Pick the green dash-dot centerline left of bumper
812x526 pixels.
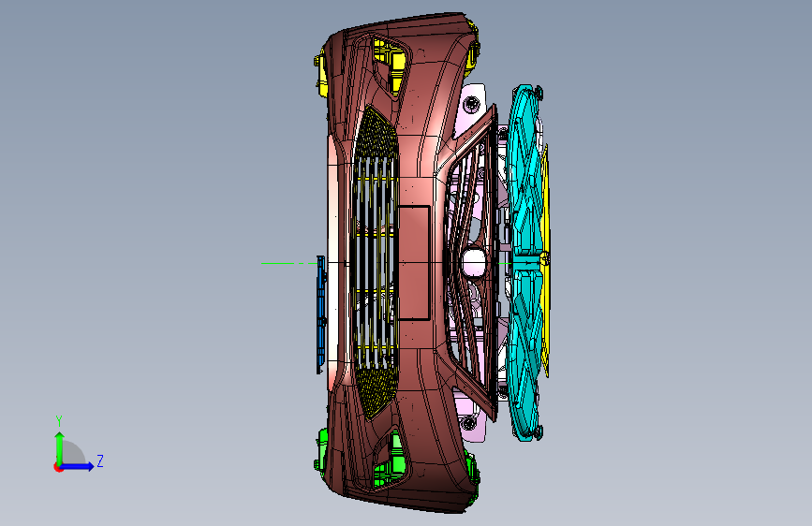[289, 264]
